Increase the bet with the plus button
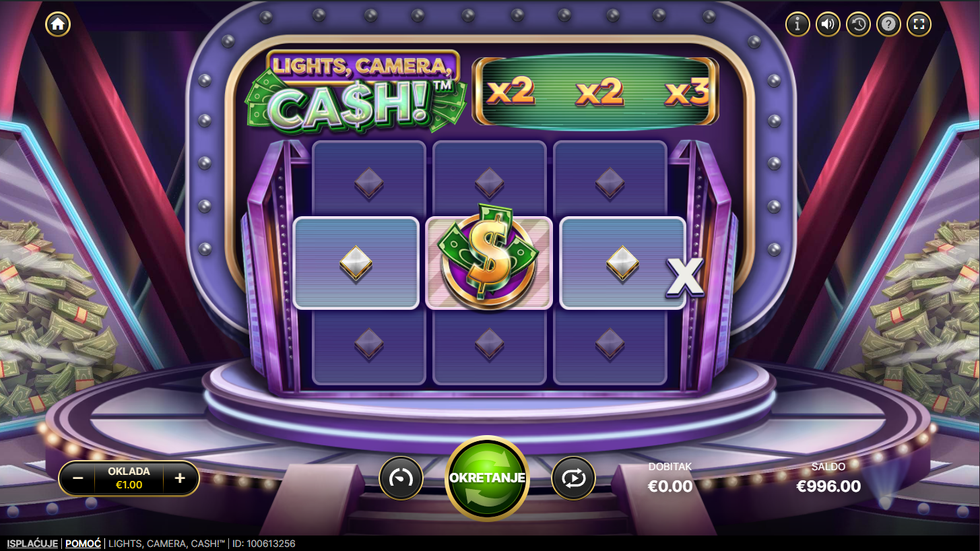This screenshot has height=551, width=980. point(180,478)
